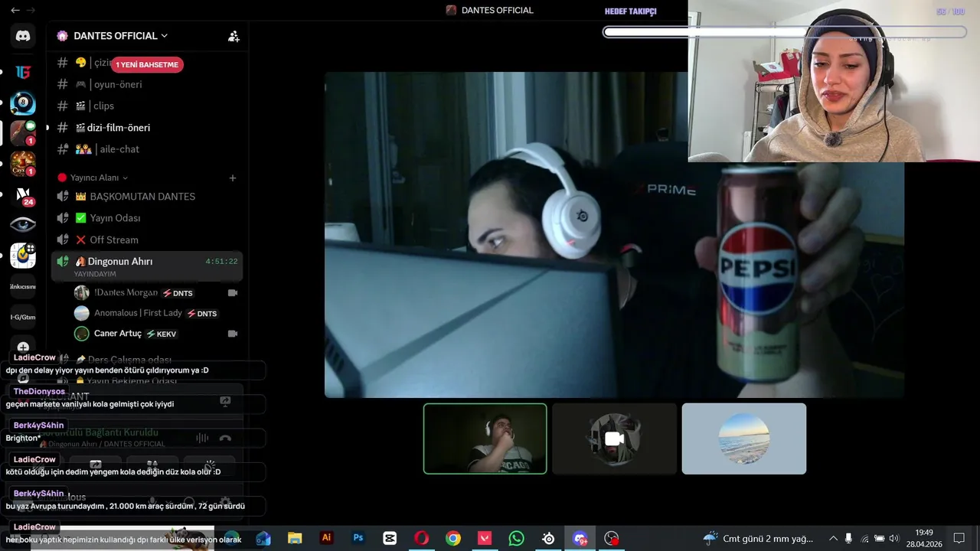Click camera icon beside Caner Artuç
This screenshot has height=551, width=980.
coord(233,334)
